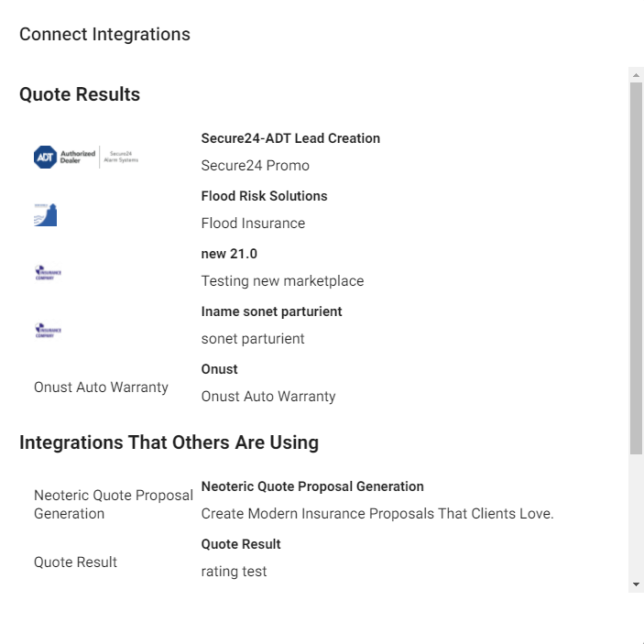Viewport: 644px width, 644px height.
Task: Click the ADT Authorized Dealer logo
Action: pyautogui.click(x=86, y=157)
